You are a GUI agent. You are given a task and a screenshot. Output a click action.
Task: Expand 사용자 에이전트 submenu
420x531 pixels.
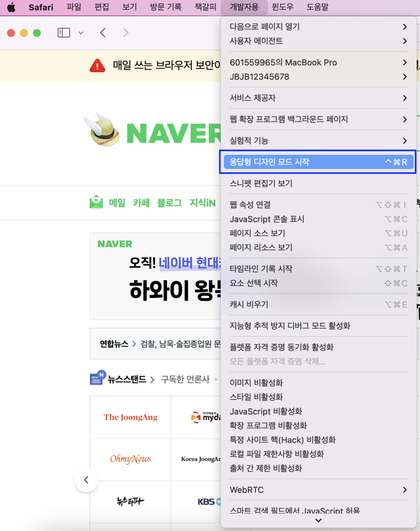coord(318,41)
